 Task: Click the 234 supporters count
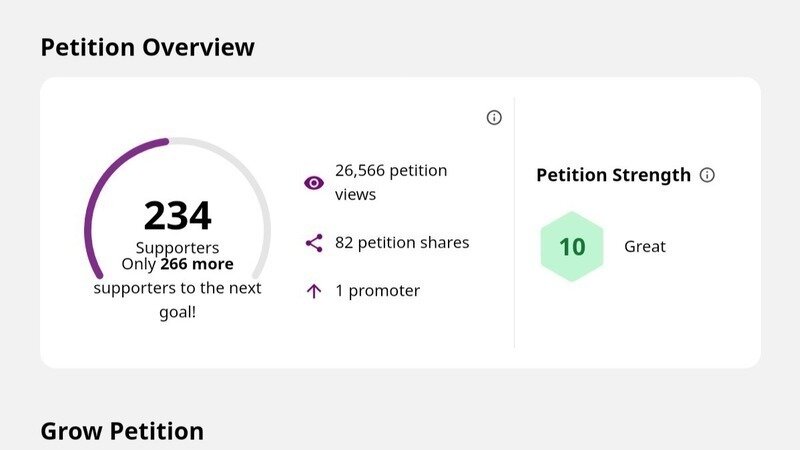177,216
